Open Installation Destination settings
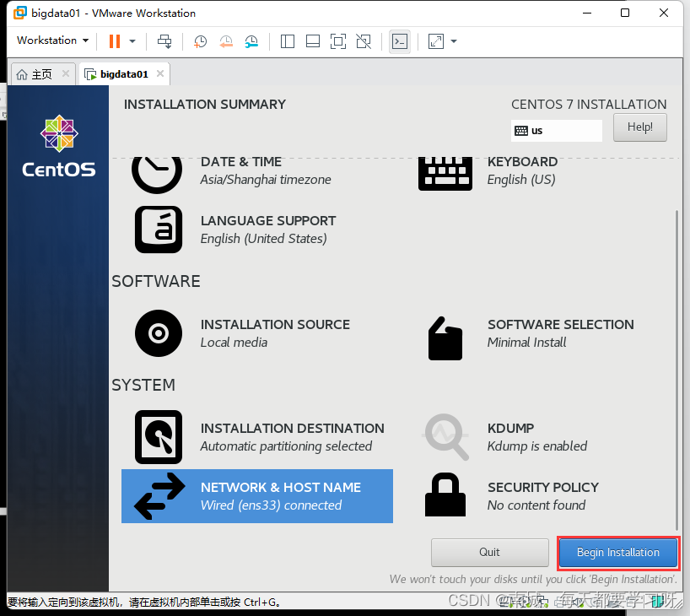The image size is (690, 616). tap(257, 437)
